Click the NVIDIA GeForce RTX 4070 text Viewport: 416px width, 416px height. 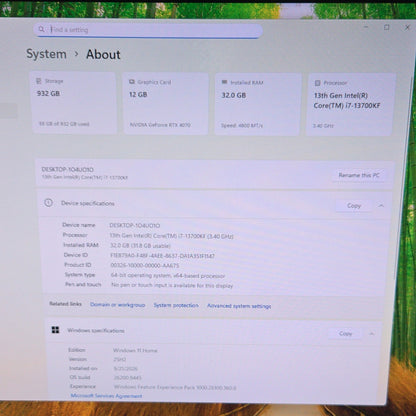point(160,125)
